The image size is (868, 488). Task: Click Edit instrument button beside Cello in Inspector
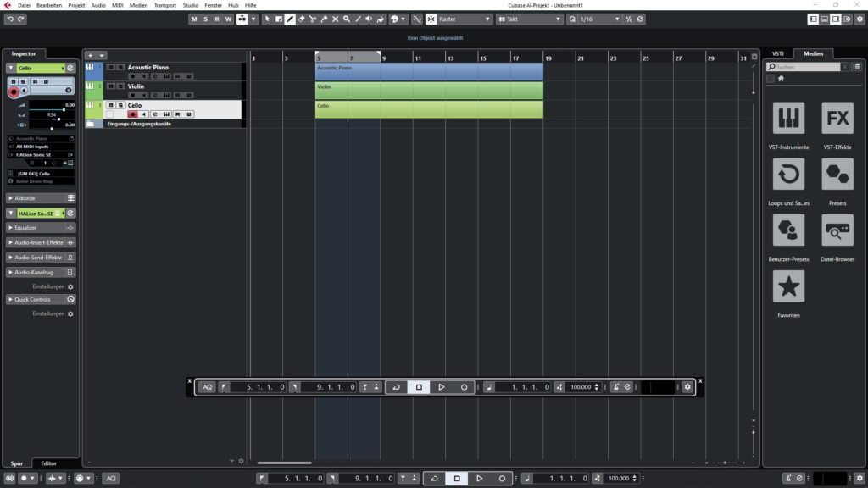tap(70, 68)
